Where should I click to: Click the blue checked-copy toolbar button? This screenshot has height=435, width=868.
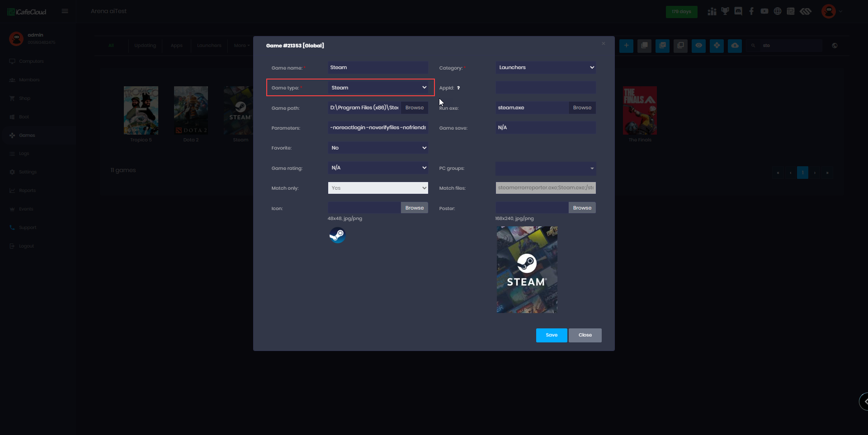tap(662, 46)
